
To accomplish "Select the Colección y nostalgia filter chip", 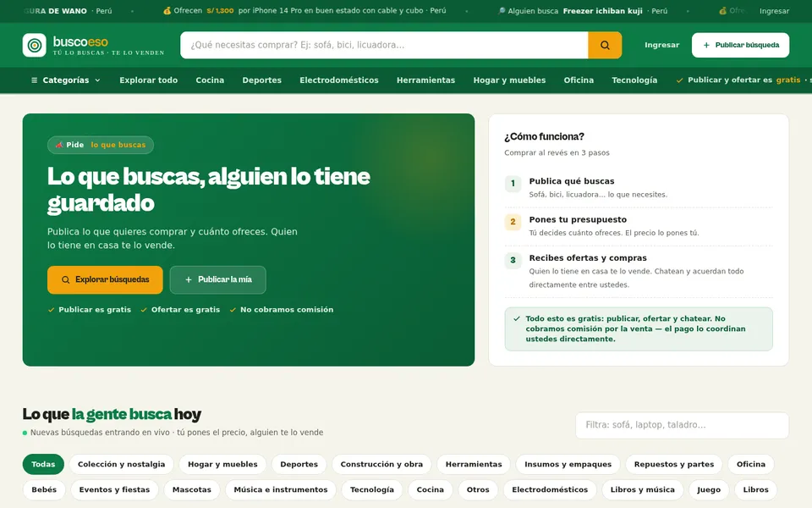I will (x=122, y=465).
